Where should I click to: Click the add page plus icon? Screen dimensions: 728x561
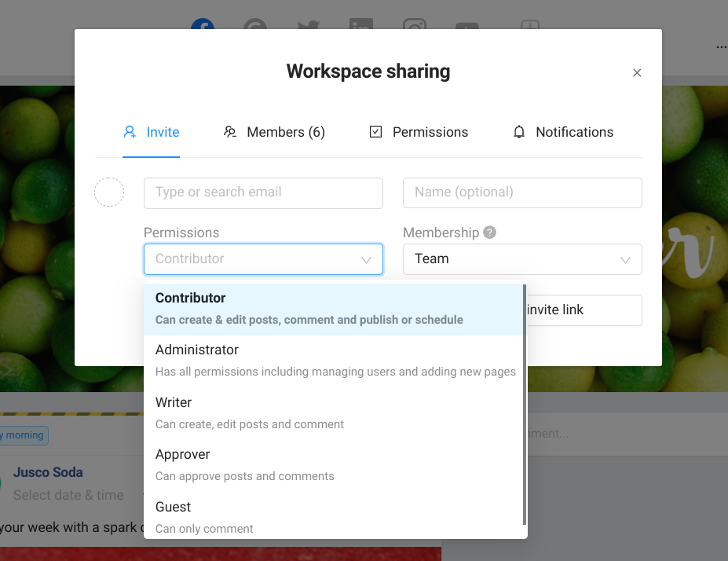(x=530, y=24)
